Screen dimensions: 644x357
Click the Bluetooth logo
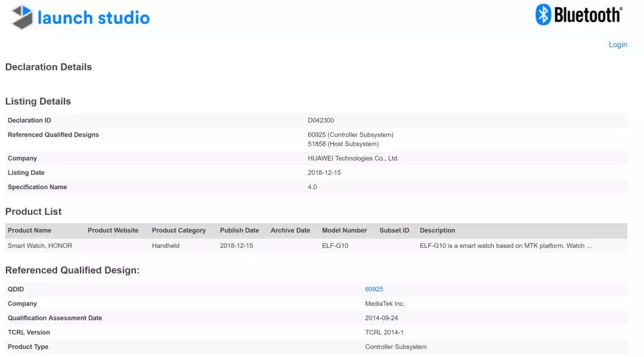tap(578, 15)
